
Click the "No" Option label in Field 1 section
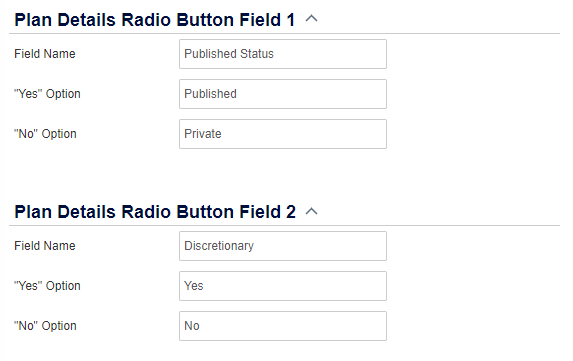(x=45, y=134)
